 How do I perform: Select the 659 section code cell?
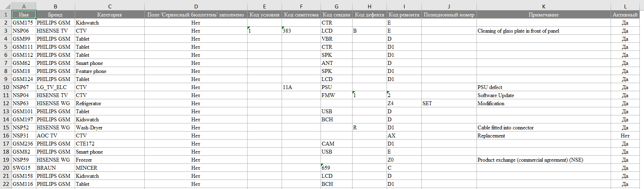tap(336, 168)
